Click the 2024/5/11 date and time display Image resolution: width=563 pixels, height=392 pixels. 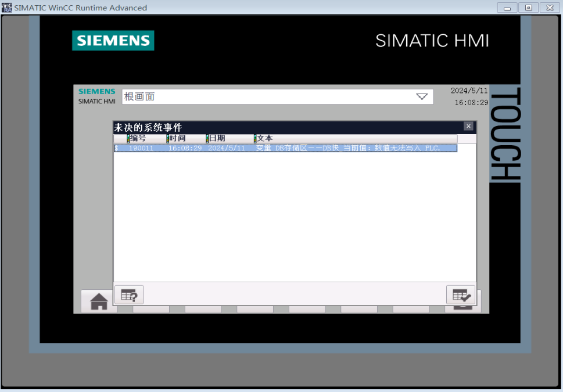click(469, 96)
